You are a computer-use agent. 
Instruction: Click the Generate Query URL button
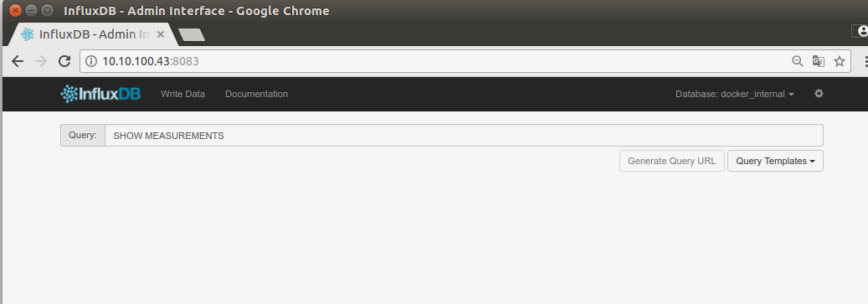click(672, 161)
